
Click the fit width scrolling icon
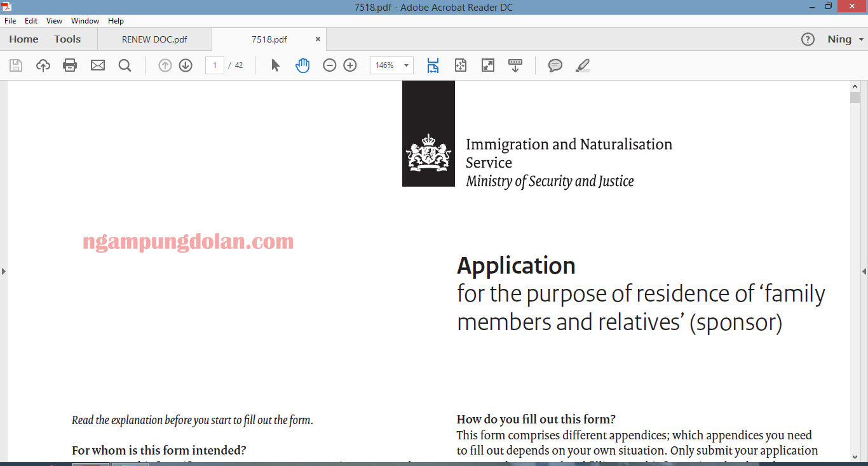click(x=433, y=65)
